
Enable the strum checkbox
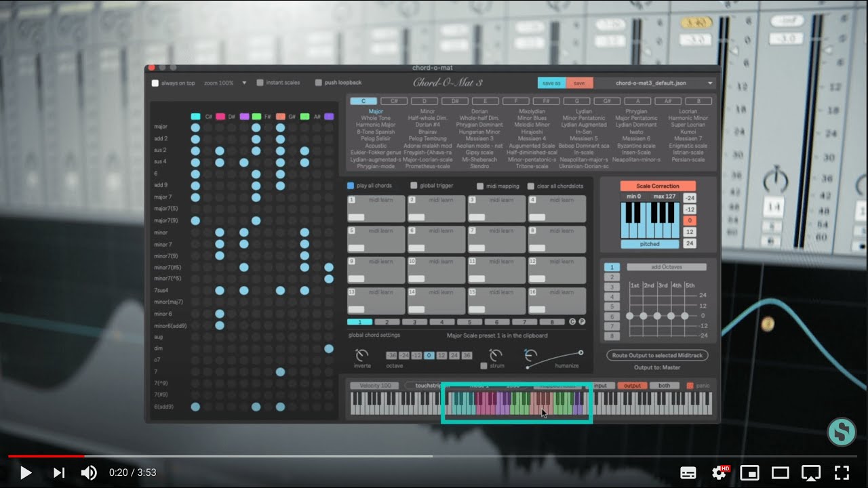484,366
